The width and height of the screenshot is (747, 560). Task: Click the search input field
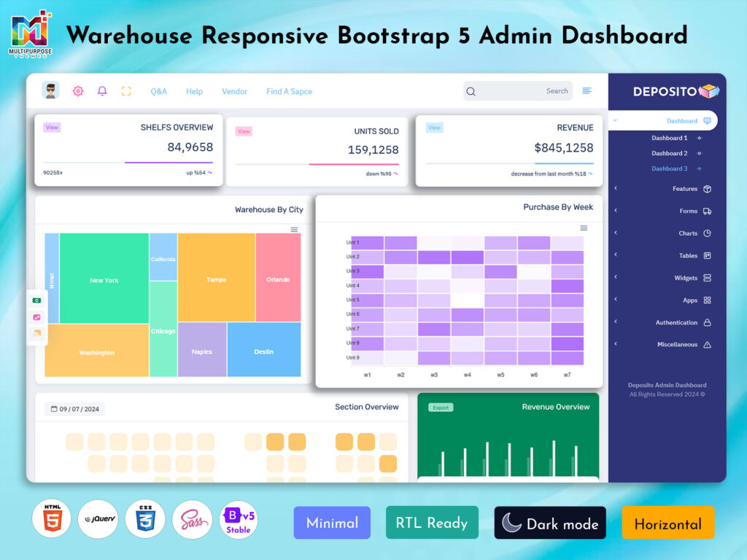click(x=518, y=90)
